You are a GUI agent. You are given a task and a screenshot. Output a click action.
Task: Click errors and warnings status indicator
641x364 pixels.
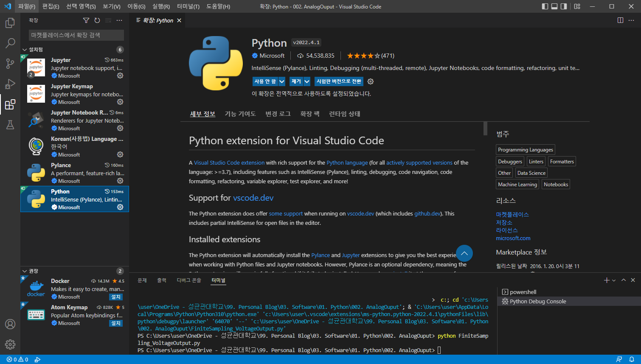[x=17, y=359]
